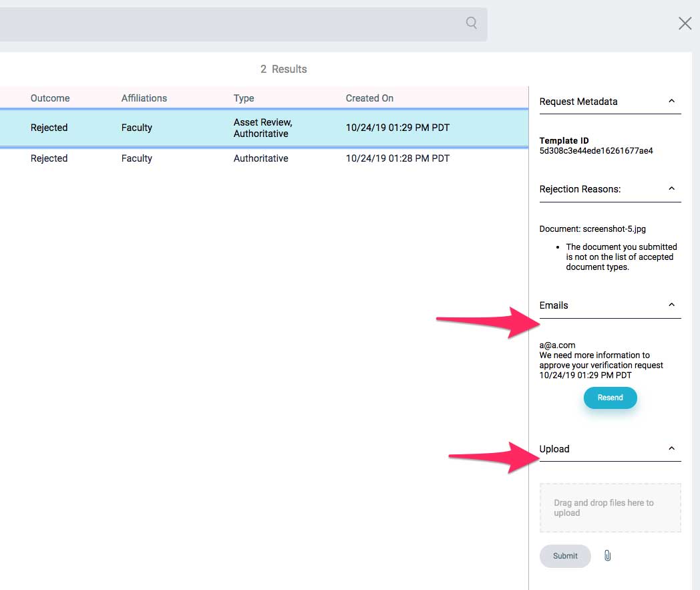The image size is (700, 590).
Task: Submit the uploaded document
Action: click(564, 556)
